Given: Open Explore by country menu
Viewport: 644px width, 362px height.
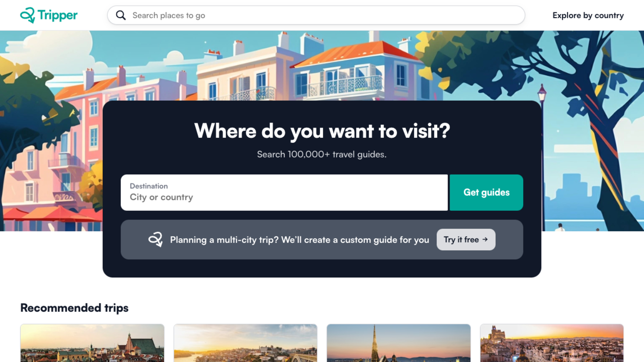Looking at the screenshot, I should point(588,15).
